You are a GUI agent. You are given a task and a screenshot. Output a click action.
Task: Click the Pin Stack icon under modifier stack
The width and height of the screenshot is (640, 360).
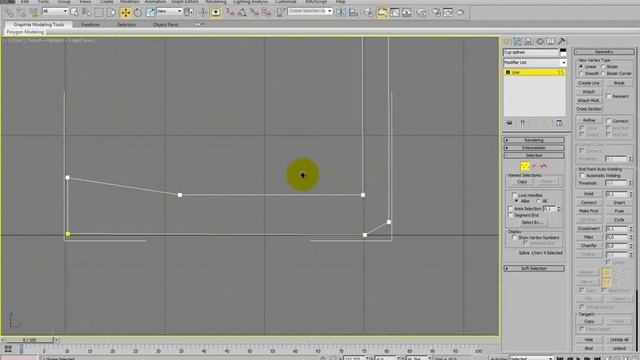pyautogui.click(x=509, y=123)
